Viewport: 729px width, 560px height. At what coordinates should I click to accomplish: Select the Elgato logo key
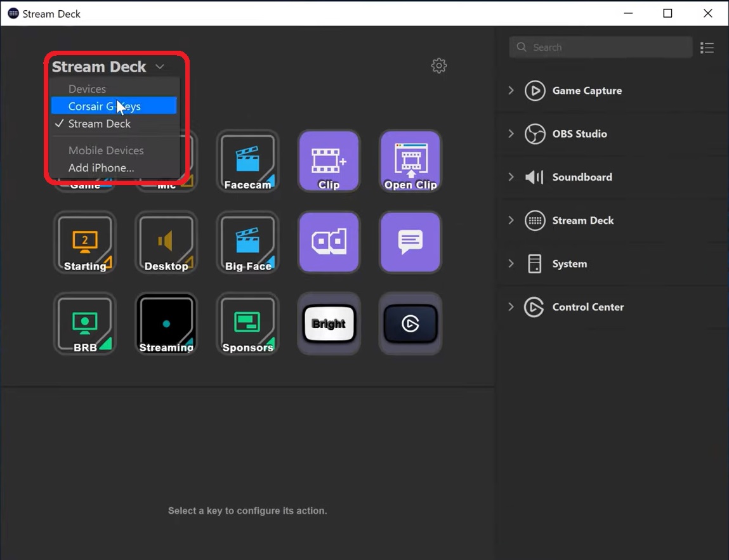tap(410, 323)
